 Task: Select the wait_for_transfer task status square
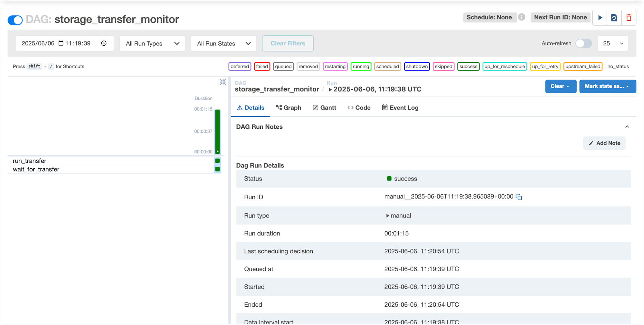218,169
